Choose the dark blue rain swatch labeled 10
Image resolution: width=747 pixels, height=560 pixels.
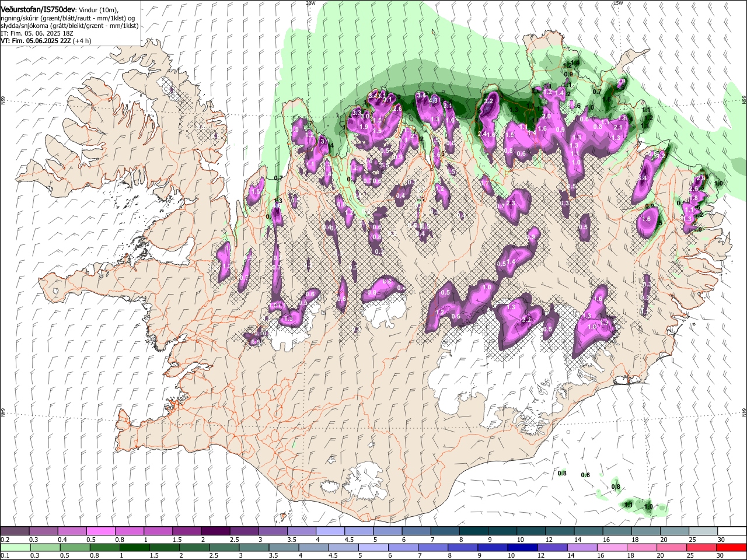523,547
